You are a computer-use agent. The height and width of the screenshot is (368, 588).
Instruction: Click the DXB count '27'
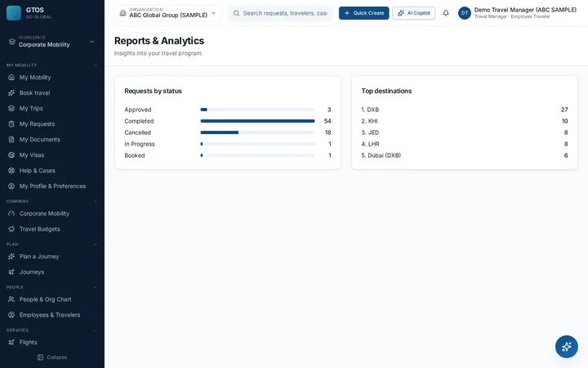point(564,110)
